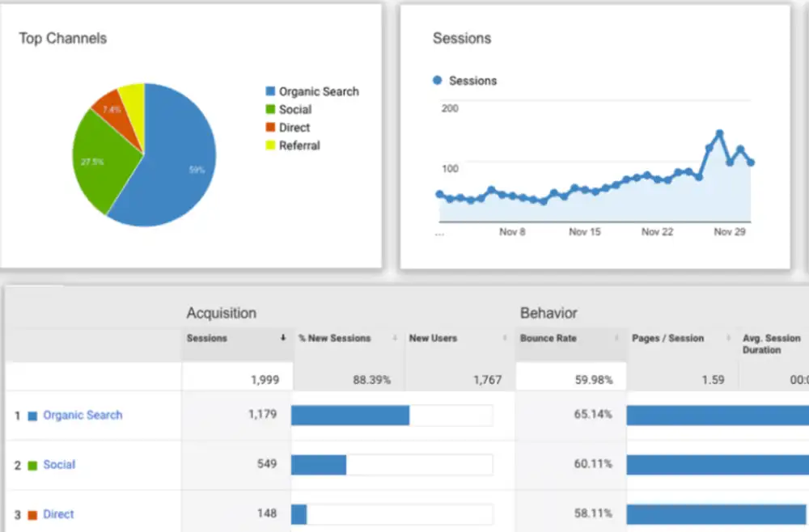Click the first data point on Sessions chart
The image size is (809, 532).
[x=439, y=194]
